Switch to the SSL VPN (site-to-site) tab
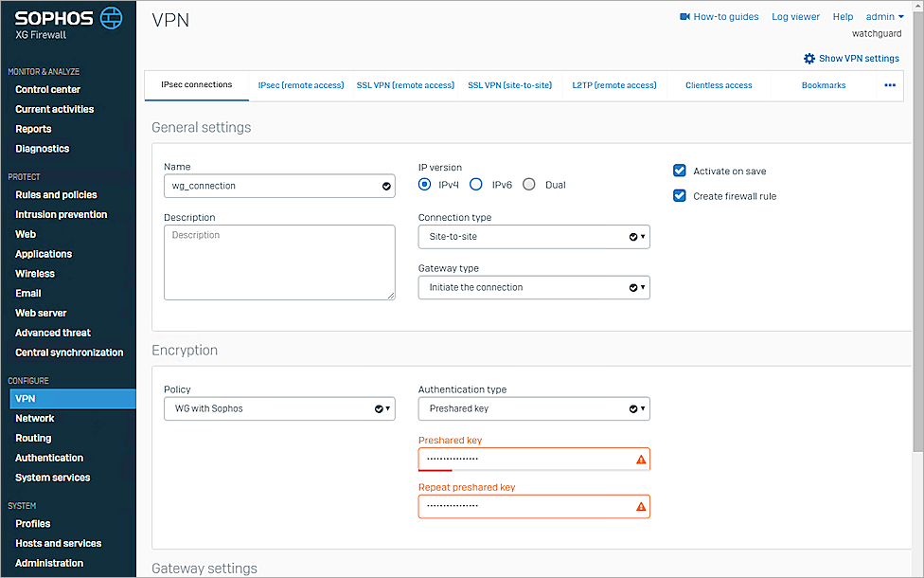Image resolution: width=924 pixels, height=578 pixels. [511, 85]
